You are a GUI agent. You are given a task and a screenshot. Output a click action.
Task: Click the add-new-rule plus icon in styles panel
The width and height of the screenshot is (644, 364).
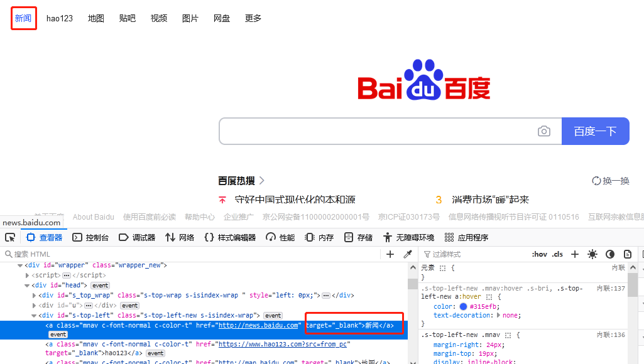[575, 254]
